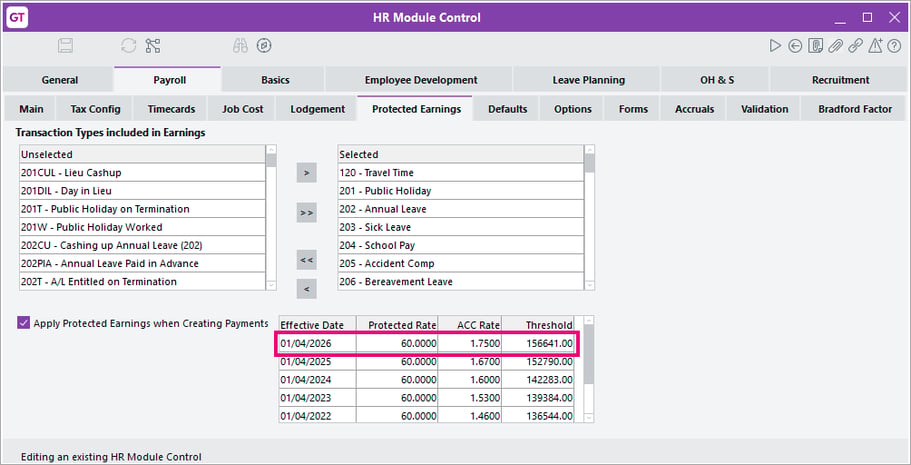911x465 pixels.
Task: Click the Refresh arrows icon
Action: (x=128, y=46)
